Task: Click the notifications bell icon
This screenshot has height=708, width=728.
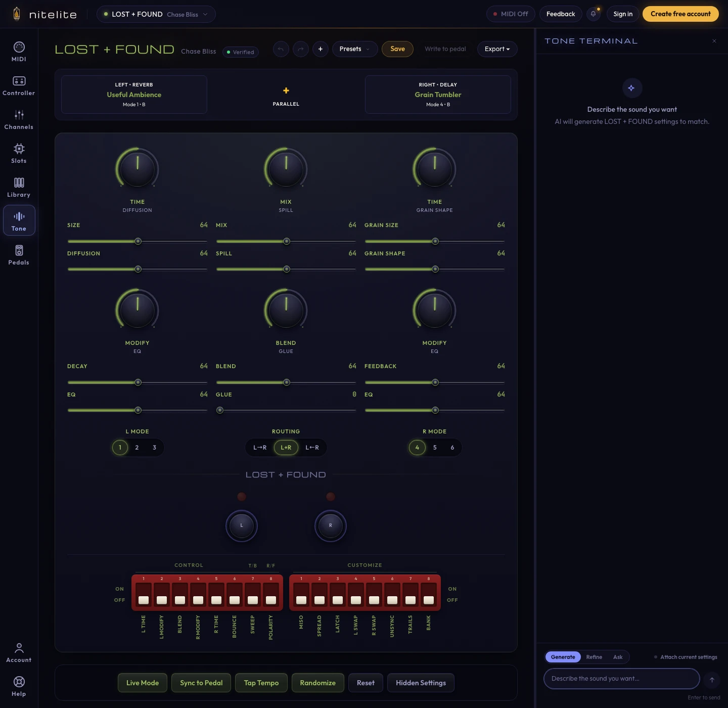Action: coord(594,14)
